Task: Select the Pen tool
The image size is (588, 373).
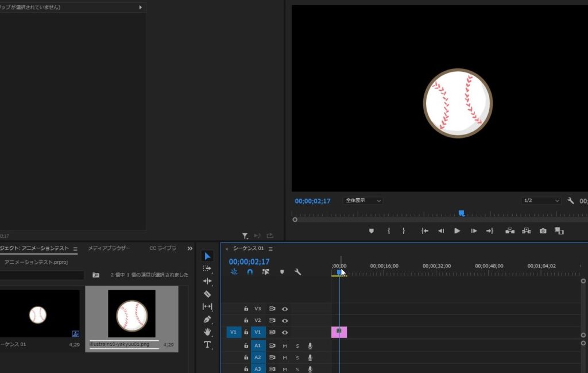Action: (x=207, y=319)
